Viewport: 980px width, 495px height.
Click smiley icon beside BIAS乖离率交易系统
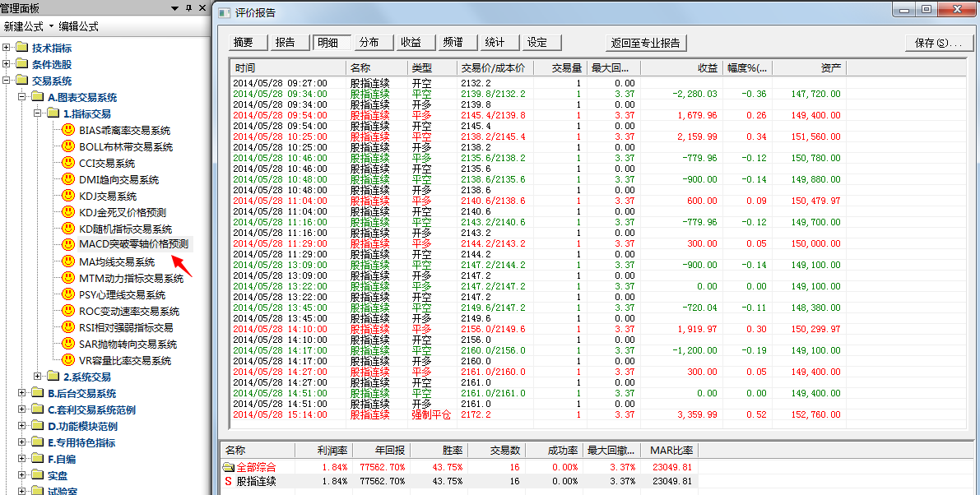[68, 131]
